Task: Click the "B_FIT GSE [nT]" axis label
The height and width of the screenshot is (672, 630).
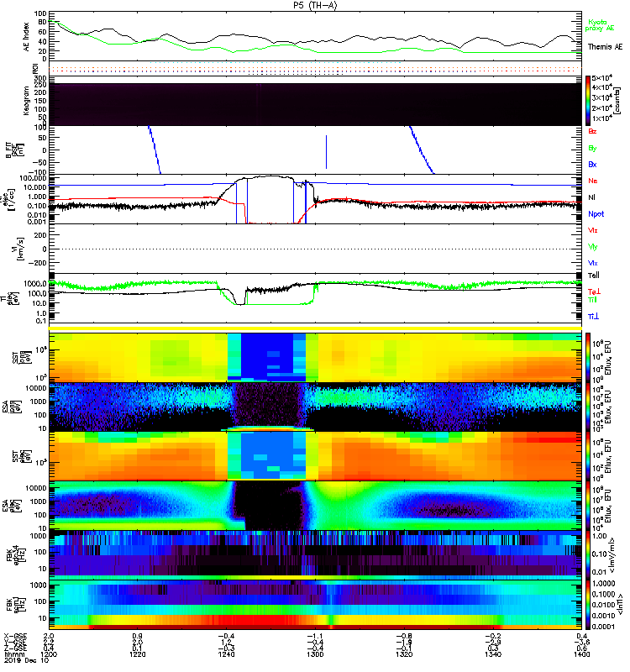Action: click(x=14, y=150)
